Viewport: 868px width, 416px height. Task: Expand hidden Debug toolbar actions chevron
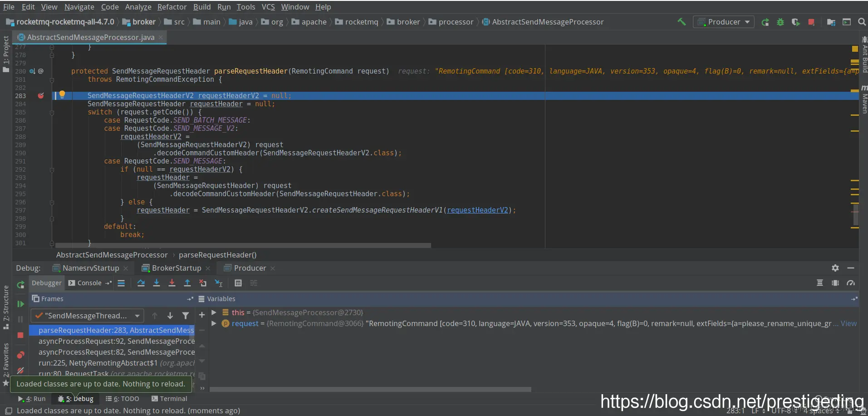202,388
